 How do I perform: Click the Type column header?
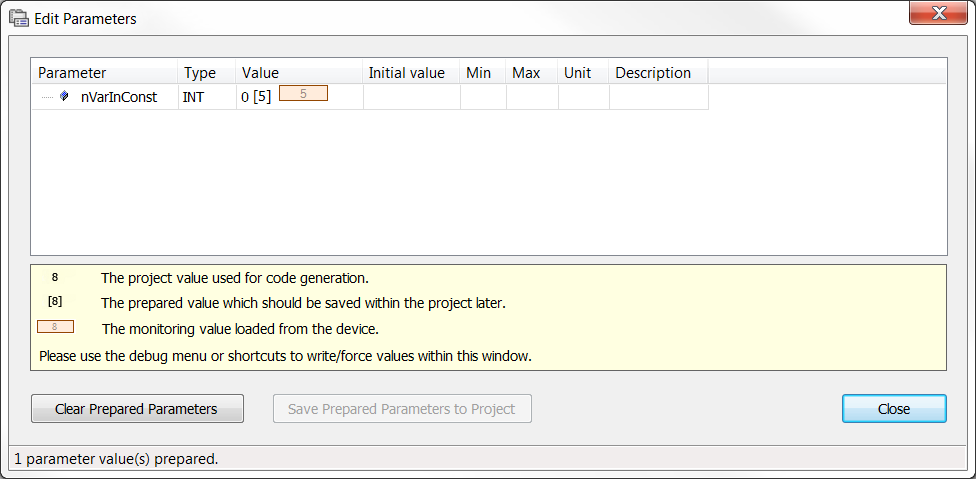[x=207, y=73]
